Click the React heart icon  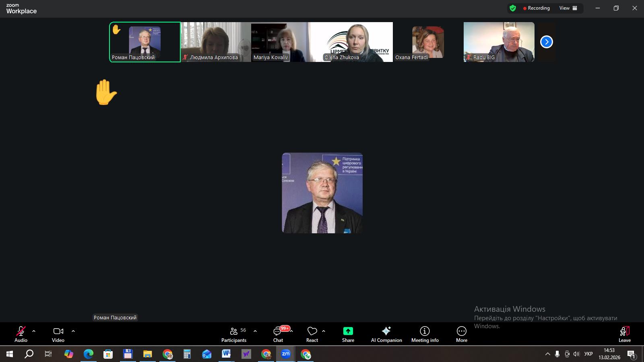tap(312, 331)
